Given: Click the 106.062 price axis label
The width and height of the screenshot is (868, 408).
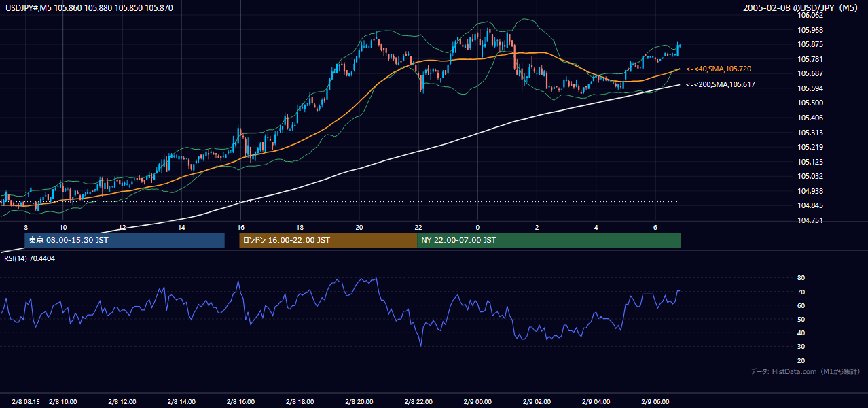Looking at the screenshot, I should (x=810, y=15).
